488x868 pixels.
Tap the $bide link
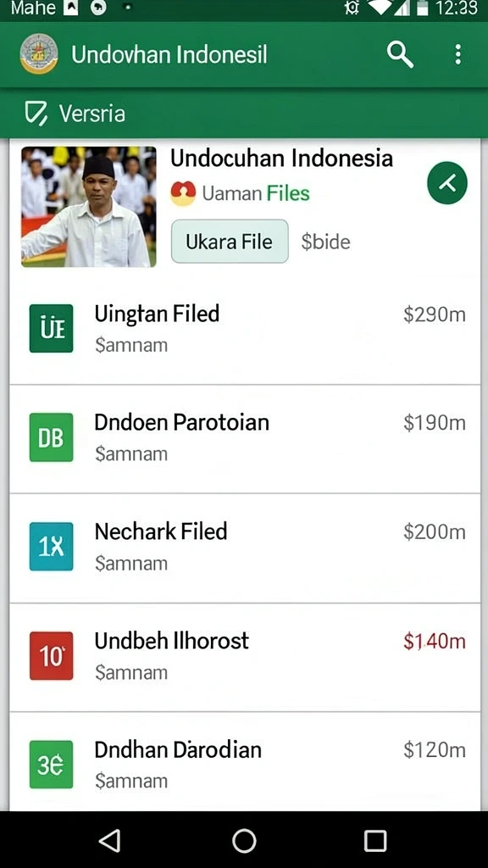(x=325, y=242)
